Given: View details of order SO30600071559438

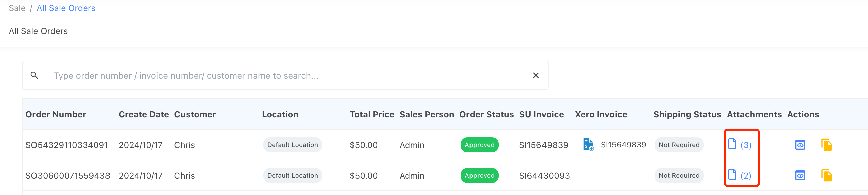Looking at the screenshot, I should click(800, 176).
